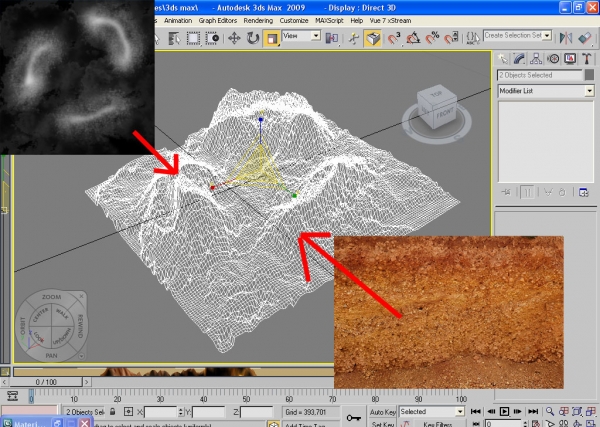Choose the Rectangular Selection Region tool
Image resolution: width=600 pixels, height=427 pixels.
click(193, 38)
